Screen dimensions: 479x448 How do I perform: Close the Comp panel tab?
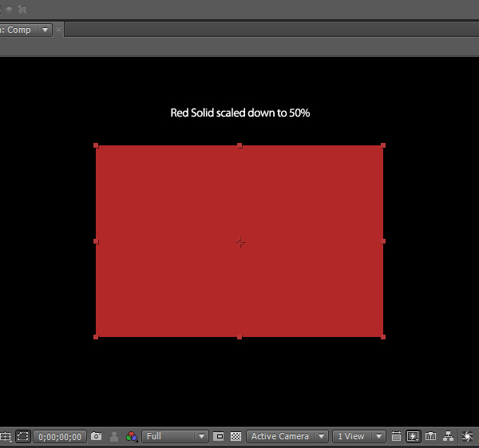pos(58,30)
